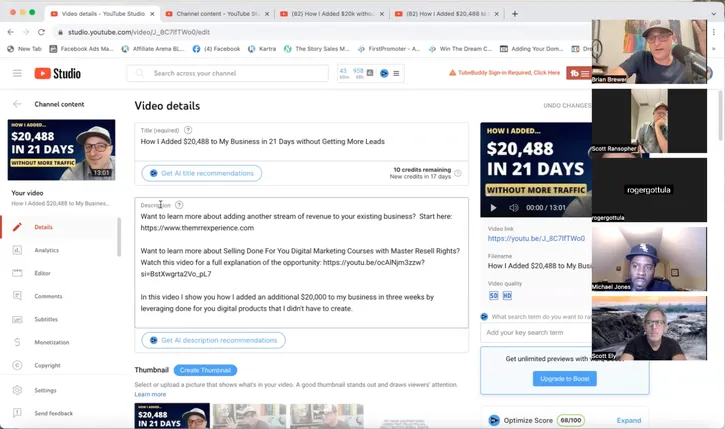The image size is (725, 429).
Task: Click into the video Title field
Action: (301, 141)
